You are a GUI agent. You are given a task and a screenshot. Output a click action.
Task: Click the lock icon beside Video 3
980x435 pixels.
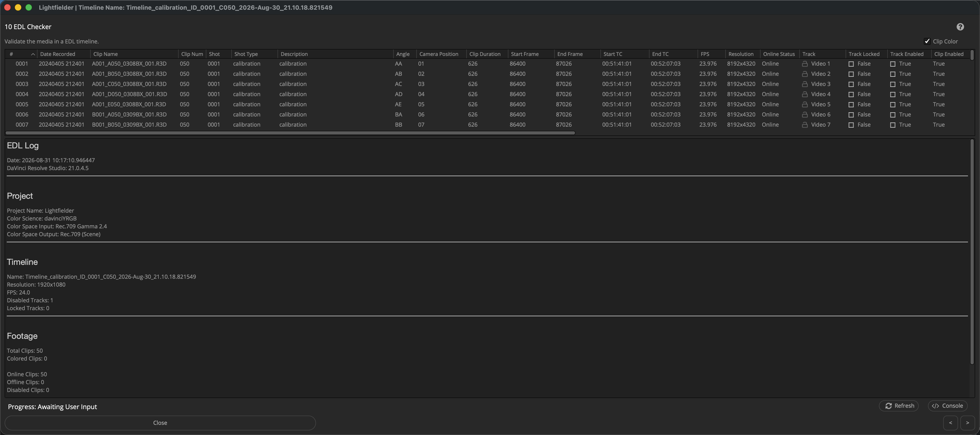pyautogui.click(x=805, y=84)
